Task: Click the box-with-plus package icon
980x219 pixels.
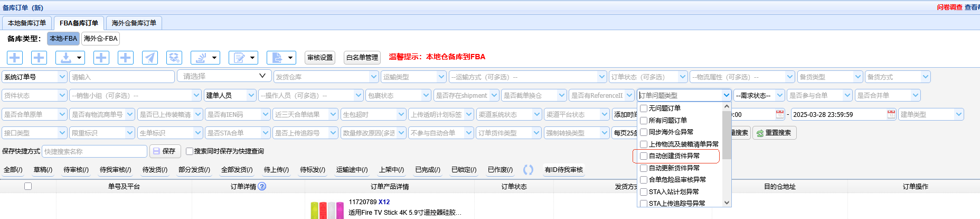Action: click(x=174, y=58)
